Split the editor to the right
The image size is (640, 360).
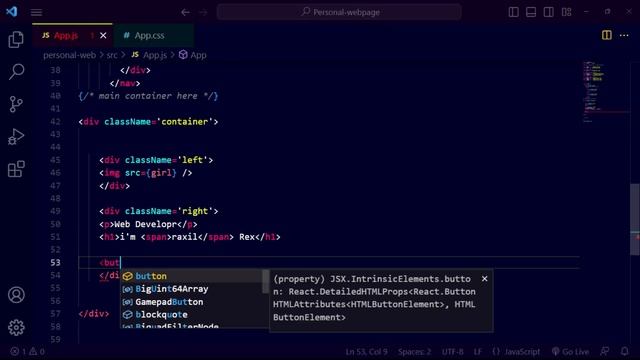607,36
